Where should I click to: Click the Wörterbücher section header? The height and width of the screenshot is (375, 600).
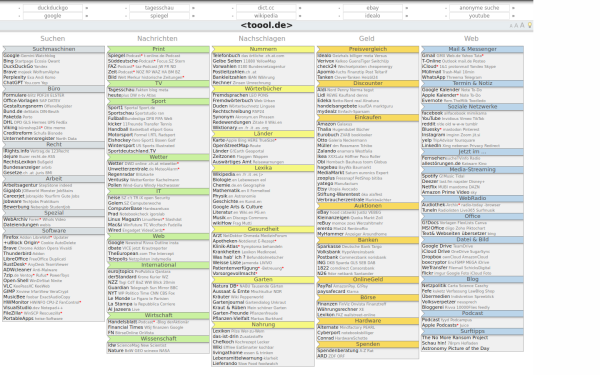tap(263, 88)
